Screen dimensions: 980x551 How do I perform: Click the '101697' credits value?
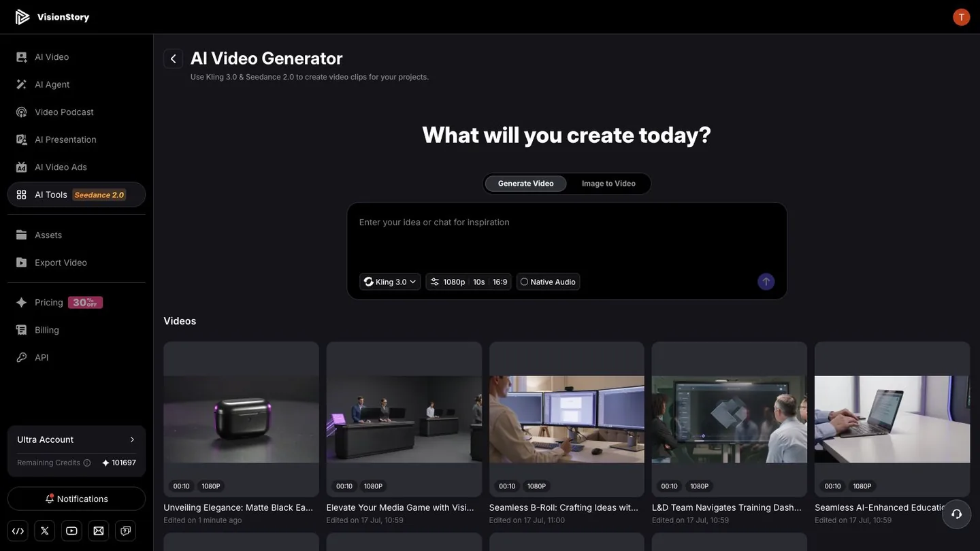coord(124,463)
